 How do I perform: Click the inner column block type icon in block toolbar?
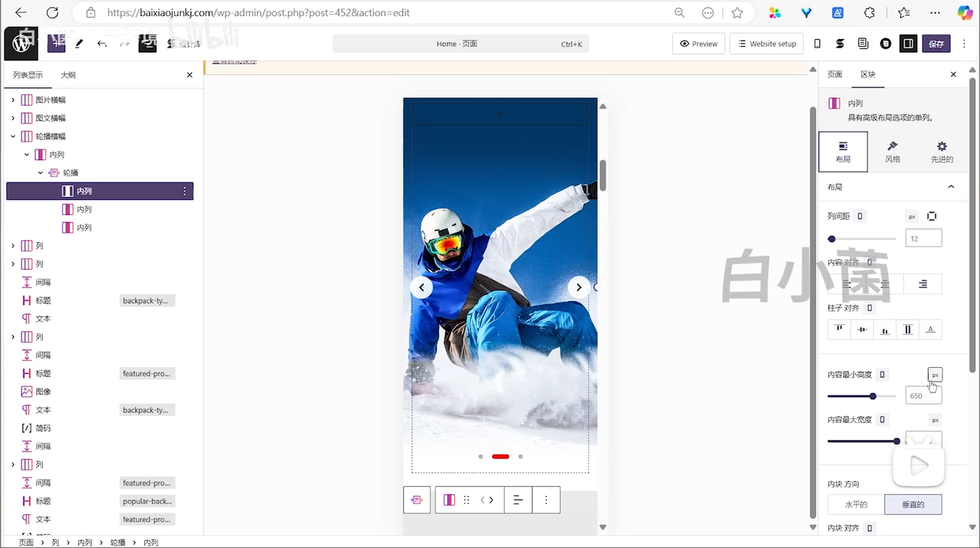pos(450,500)
